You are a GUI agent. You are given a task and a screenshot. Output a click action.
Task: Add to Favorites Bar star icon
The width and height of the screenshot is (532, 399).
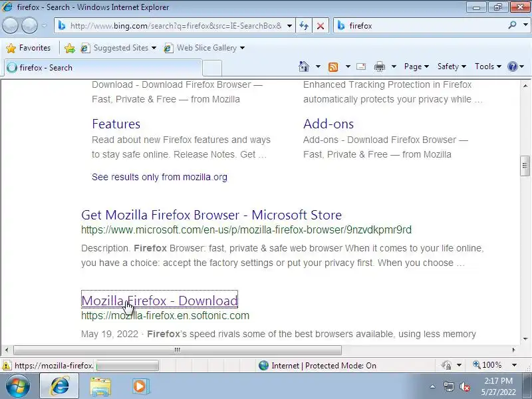tap(70, 48)
